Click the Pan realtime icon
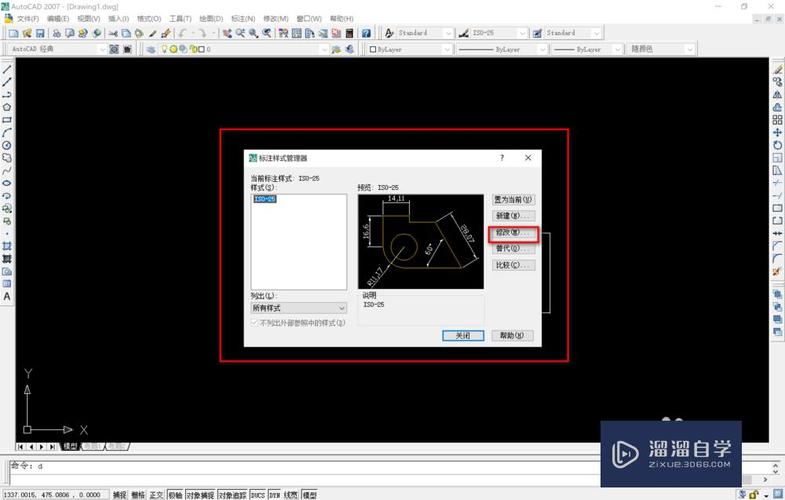The image size is (785, 500). coord(227,33)
